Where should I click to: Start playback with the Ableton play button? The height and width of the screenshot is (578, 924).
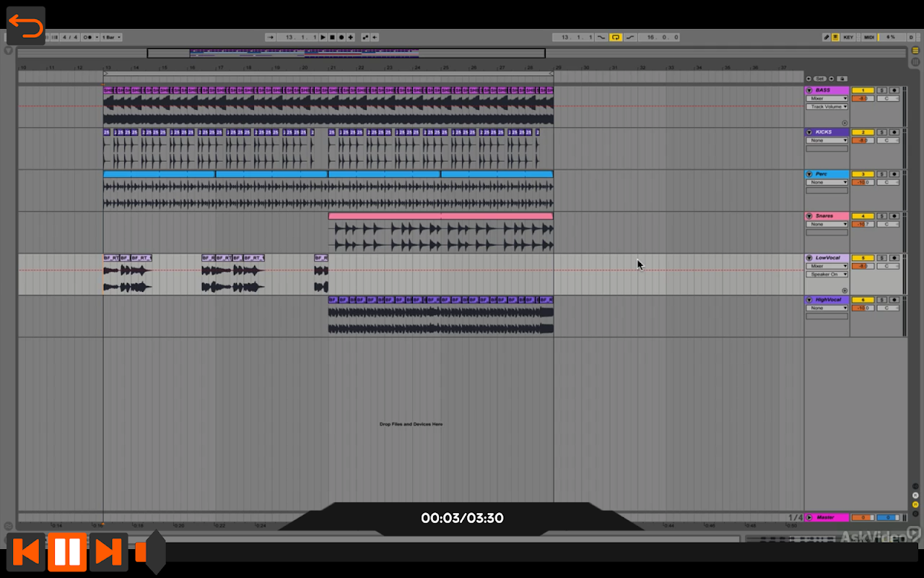(323, 37)
